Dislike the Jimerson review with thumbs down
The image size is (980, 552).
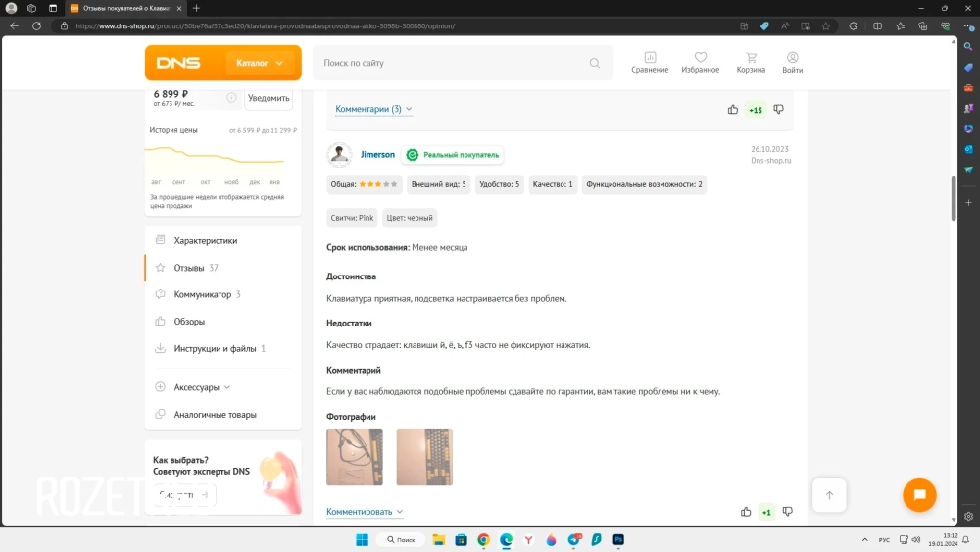click(787, 512)
